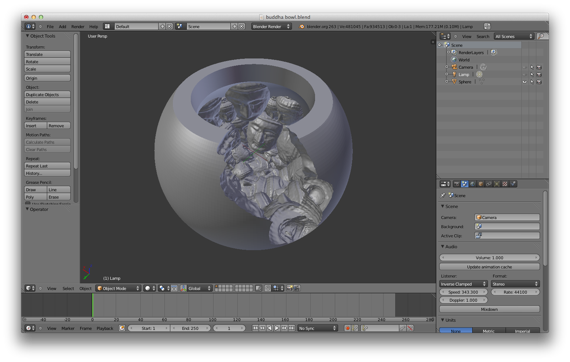Click the lamp data icon beside Lamp
Screen dimensions: 570x362
point(479,75)
